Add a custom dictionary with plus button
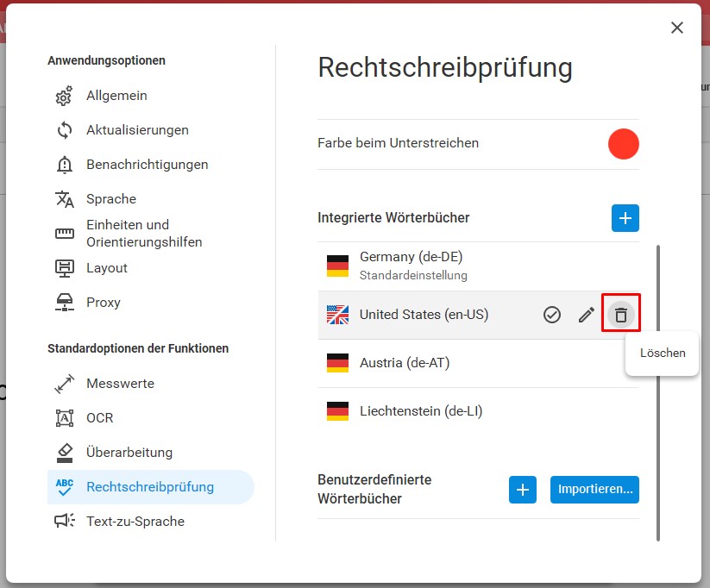 click(x=523, y=490)
